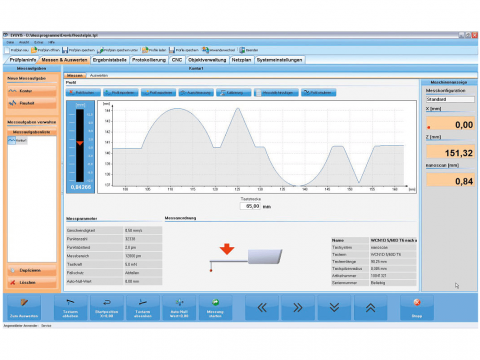Click the red marker on vertical gauge
Screen dimensions: 480x360
click(x=80, y=143)
